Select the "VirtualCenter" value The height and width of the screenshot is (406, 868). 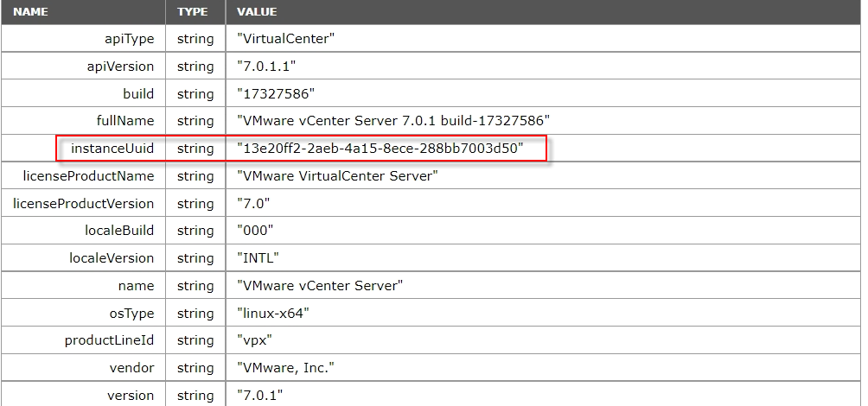(x=286, y=39)
